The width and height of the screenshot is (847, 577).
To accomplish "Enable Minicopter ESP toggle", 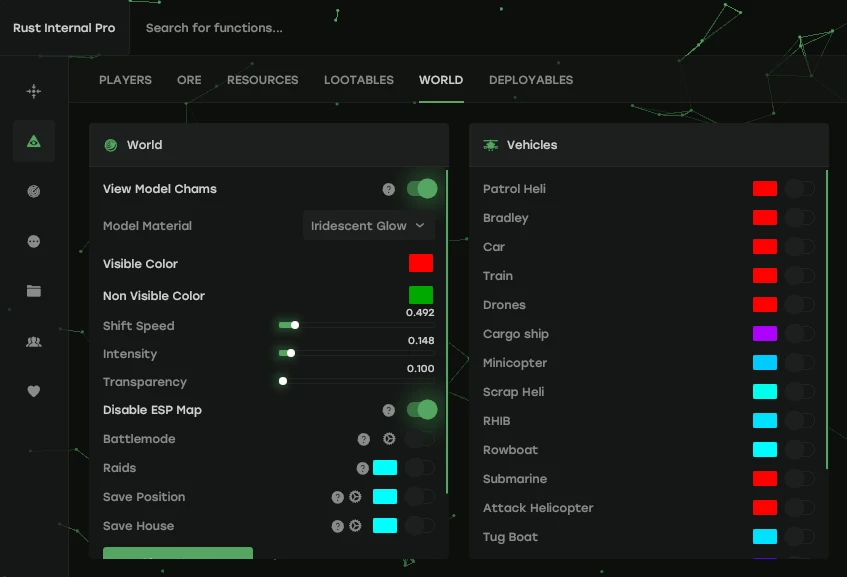I will point(799,363).
